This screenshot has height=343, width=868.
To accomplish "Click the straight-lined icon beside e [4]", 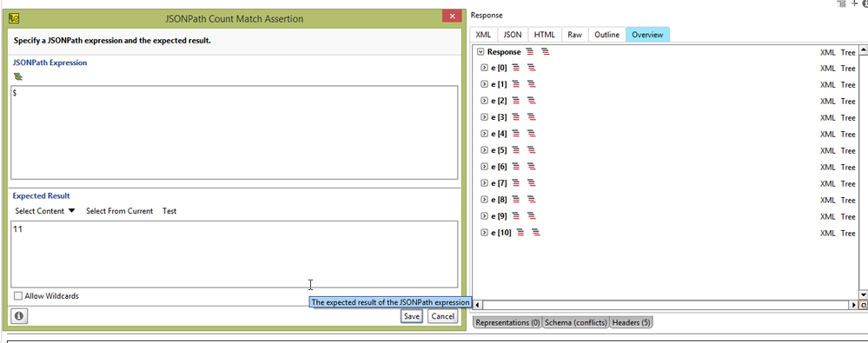I will coord(516,134).
